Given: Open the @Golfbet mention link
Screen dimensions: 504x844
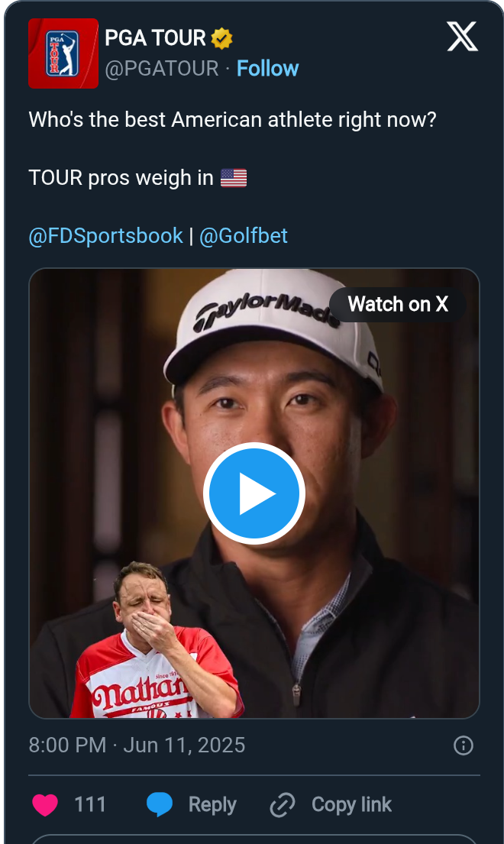Looking at the screenshot, I should point(243,236).
